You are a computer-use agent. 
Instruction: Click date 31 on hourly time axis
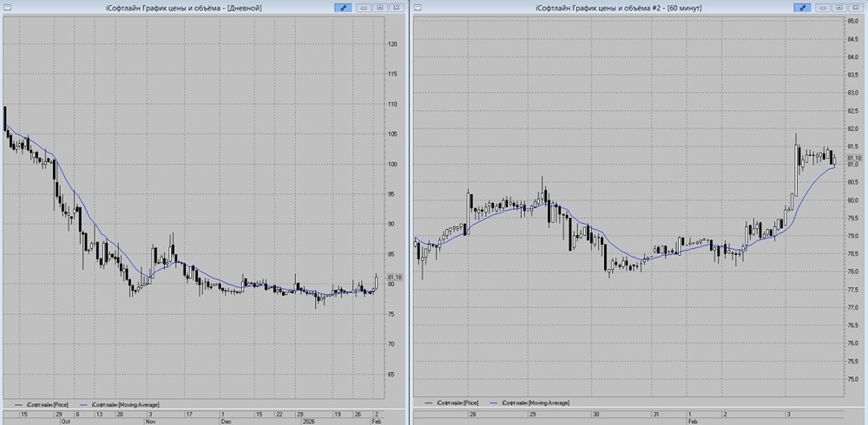655,414
